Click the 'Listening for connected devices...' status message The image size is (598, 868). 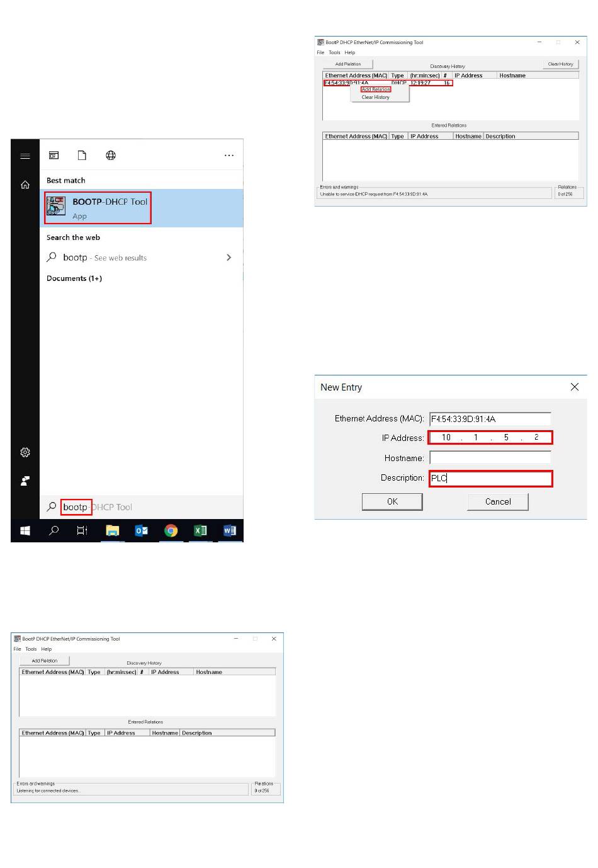(x=48, y=791)
